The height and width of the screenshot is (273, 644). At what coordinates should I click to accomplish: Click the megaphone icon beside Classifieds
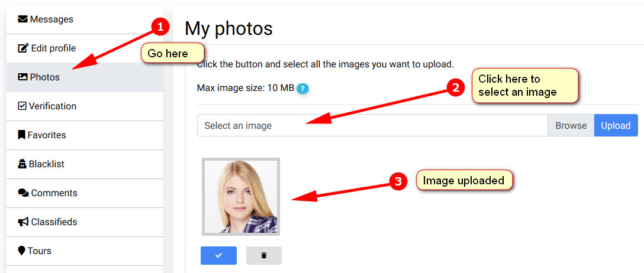23,222
